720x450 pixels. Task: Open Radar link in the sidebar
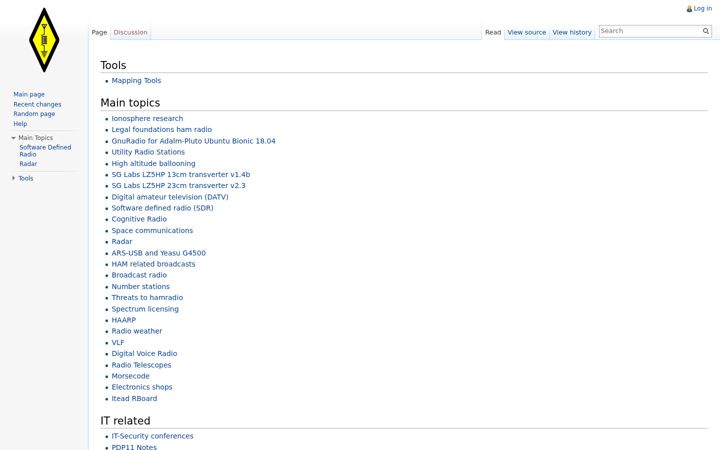point(28,164)
